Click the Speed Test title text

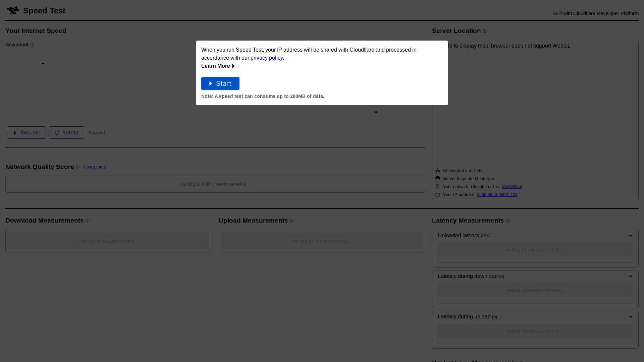(44, 11)
